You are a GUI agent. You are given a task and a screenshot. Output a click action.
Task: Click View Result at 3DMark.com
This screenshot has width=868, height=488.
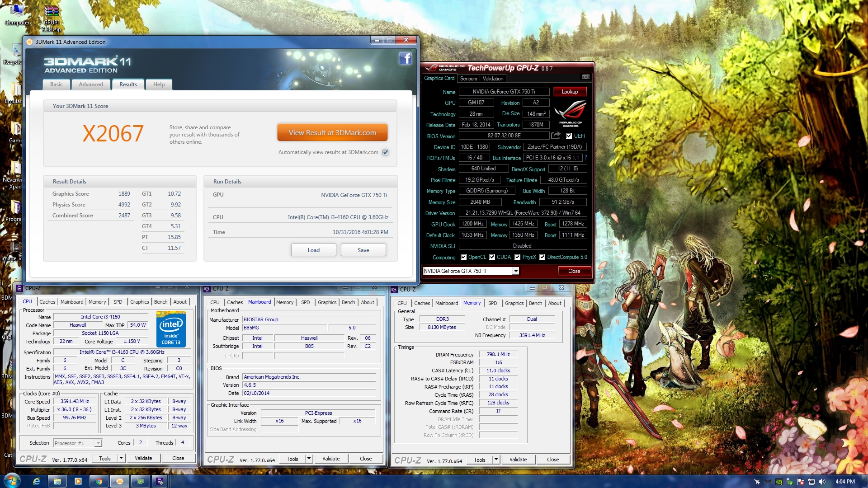332,132
